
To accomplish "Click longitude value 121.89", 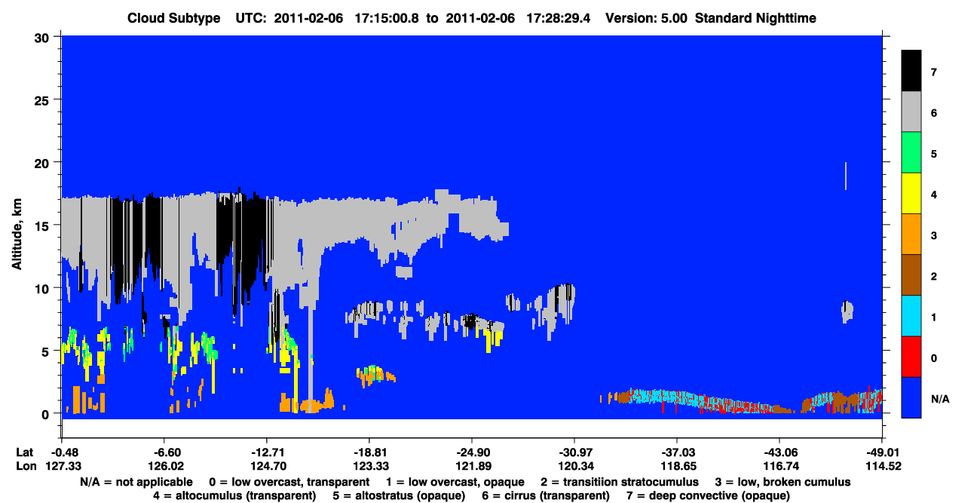I will (x=472, y=466).
